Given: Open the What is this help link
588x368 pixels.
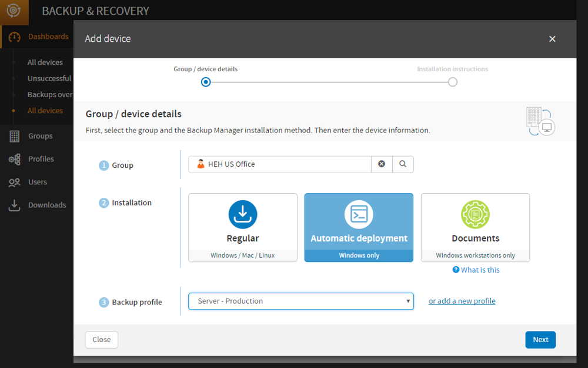Looking at the screenshot, I should [x=480, y=270].
